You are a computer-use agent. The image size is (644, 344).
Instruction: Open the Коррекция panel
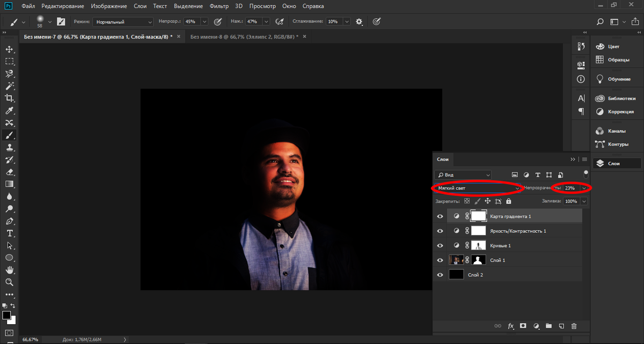pos(621,112)
